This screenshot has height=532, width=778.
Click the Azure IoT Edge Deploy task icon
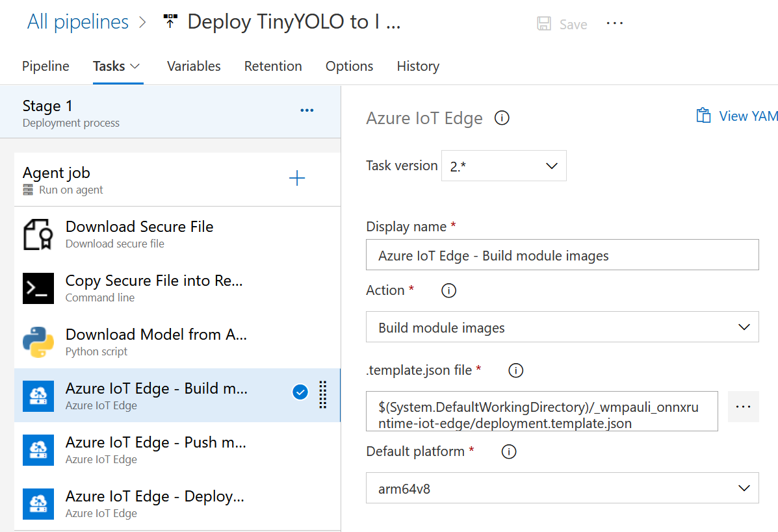(x=38, y=504)
